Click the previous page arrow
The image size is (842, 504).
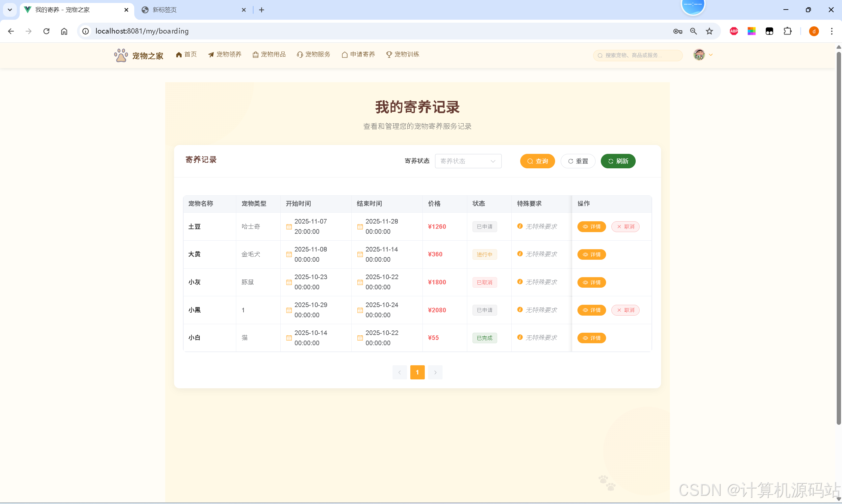[399, 372]
